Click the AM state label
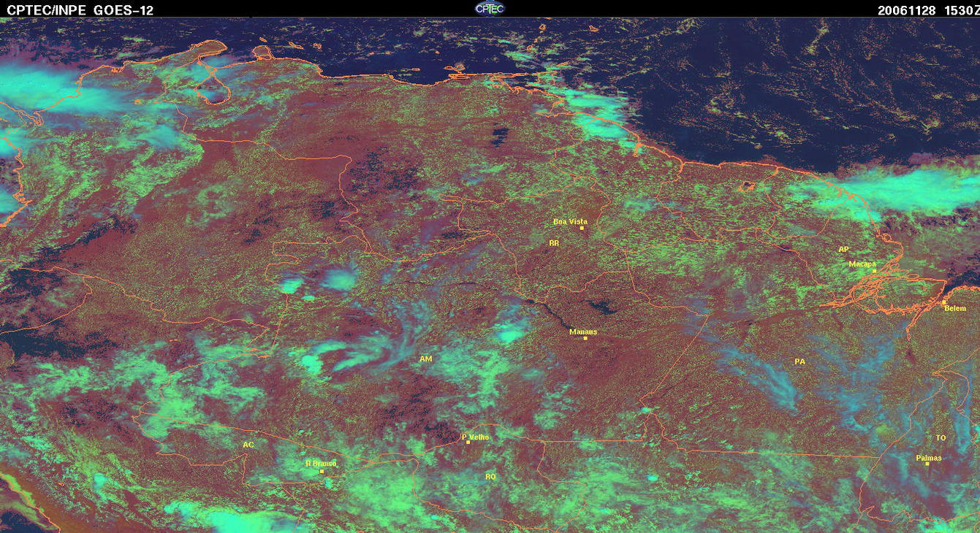 tap(426, 359)
